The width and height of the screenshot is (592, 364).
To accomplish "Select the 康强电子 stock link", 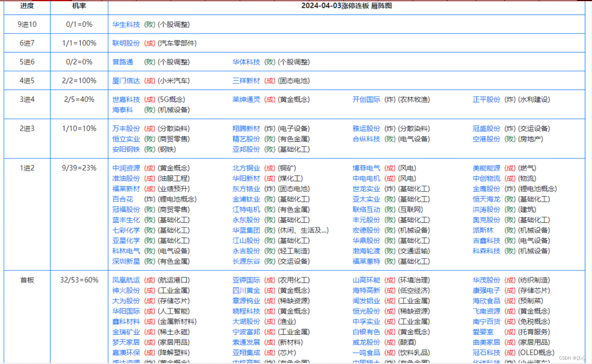I will coord(486,291).
